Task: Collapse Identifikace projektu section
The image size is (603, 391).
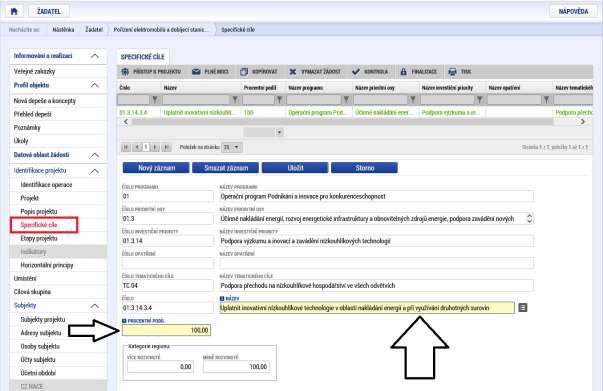Action: tap(94, 171)
